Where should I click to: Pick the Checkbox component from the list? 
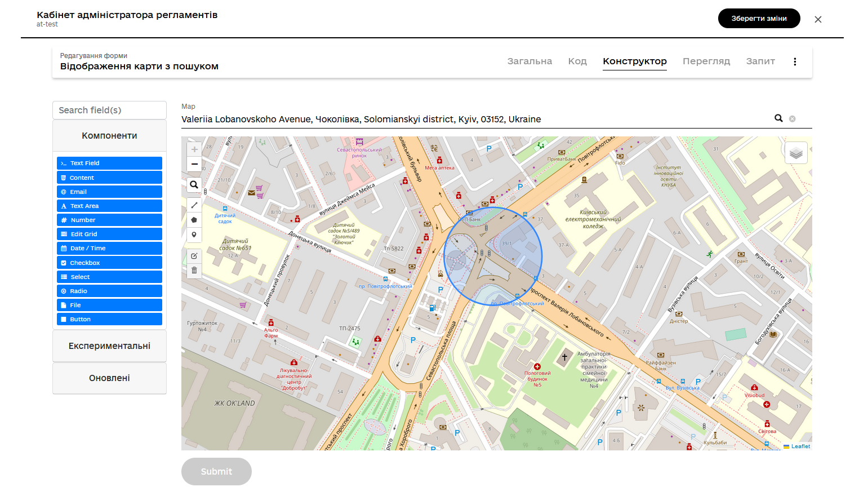[109, 263]
